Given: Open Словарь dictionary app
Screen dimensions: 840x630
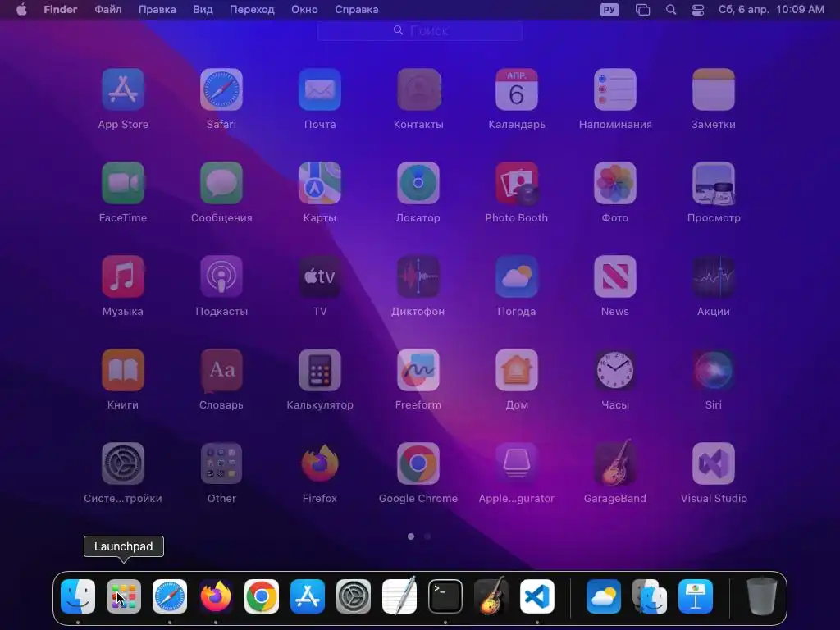Looking at the screenshot, I should pos(221,370).
